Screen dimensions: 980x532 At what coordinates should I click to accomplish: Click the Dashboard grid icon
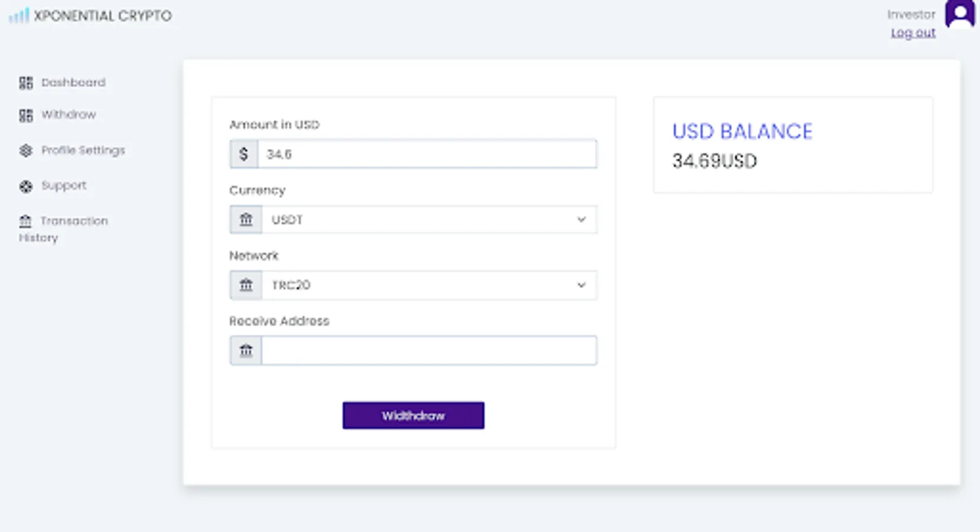(x=26, y=83)
